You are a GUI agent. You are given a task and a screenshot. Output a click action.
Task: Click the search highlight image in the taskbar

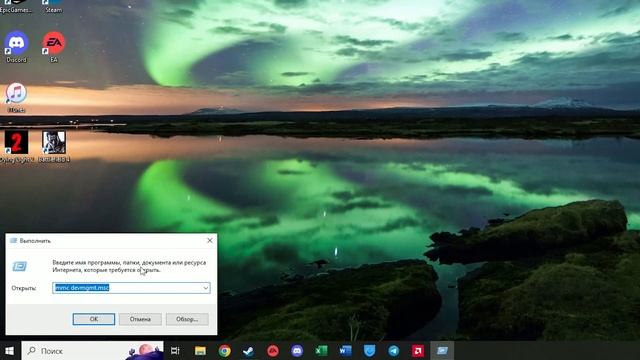coord(144,351)
